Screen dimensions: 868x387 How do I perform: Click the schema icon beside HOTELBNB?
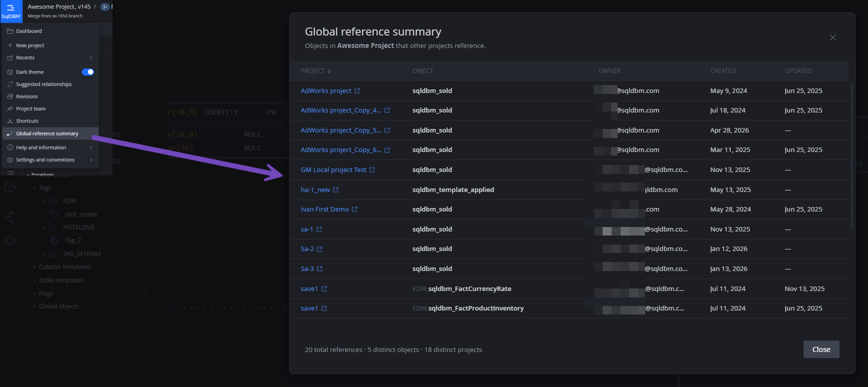(x=52, y=227)
